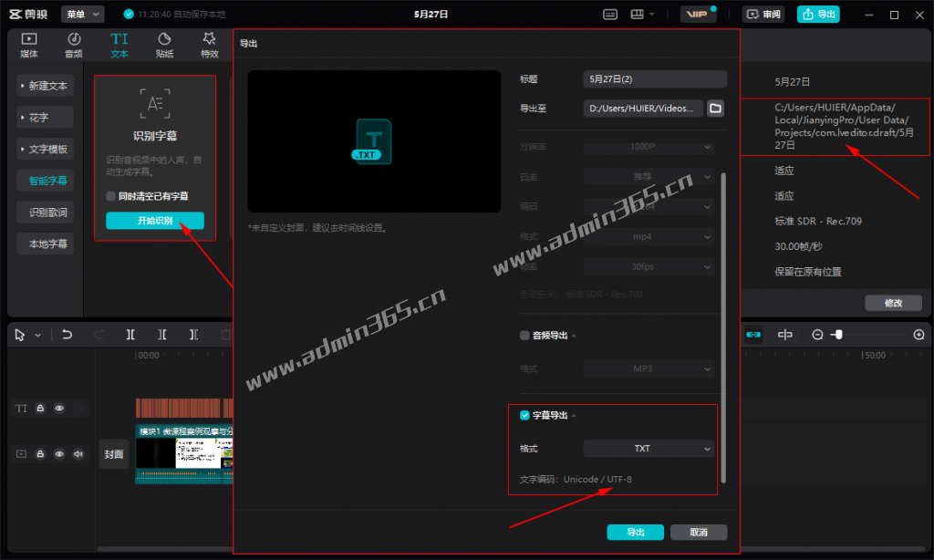Click the keyboard shortcuts icon in title bar
The image size is (934, 560).
pyautogui.click(x=610, y=15)
